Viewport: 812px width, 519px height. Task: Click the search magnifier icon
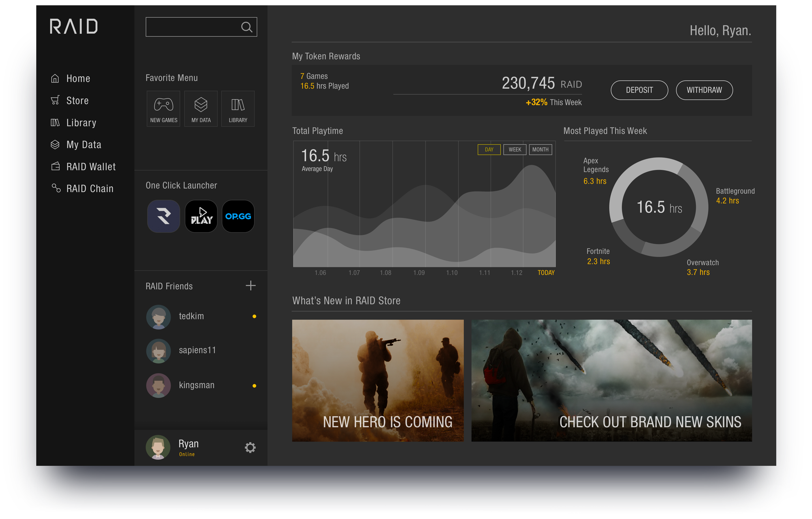click(x=246, y=27)
